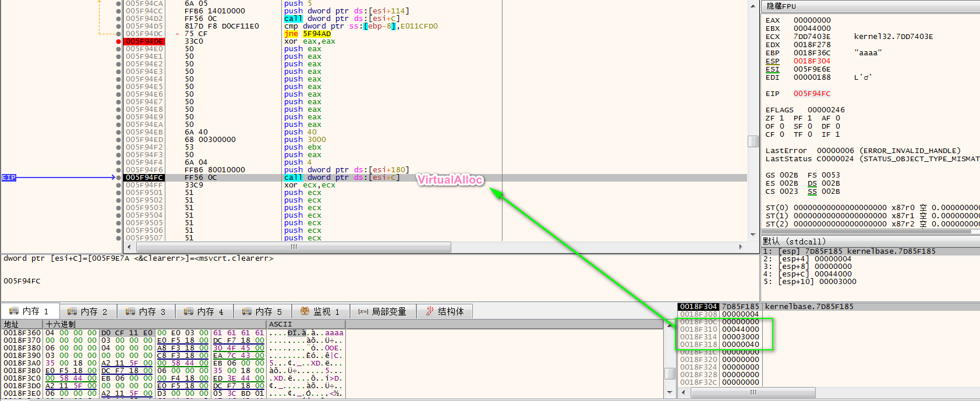Switch to the 内存 5 dump tab
Screen dimensions: 980x401
(262, 311)
